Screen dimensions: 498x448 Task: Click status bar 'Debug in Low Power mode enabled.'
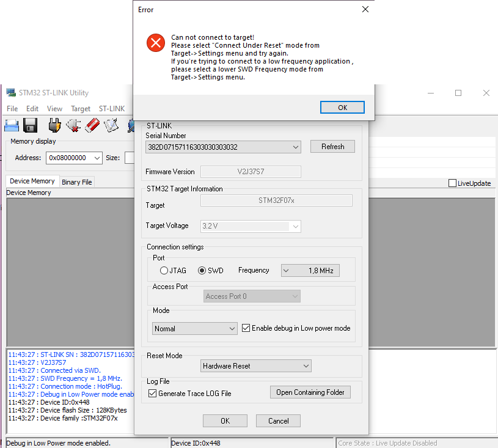58,443
